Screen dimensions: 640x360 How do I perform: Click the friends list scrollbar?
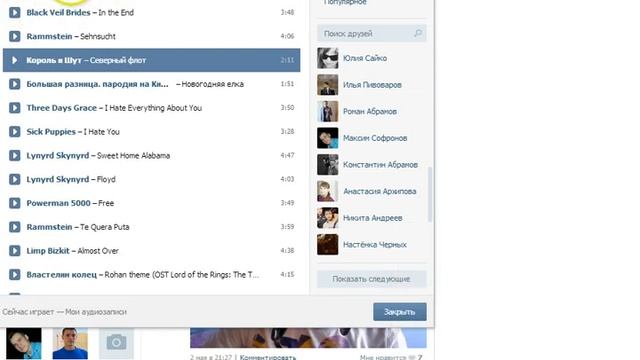click(x=429, y=194)
